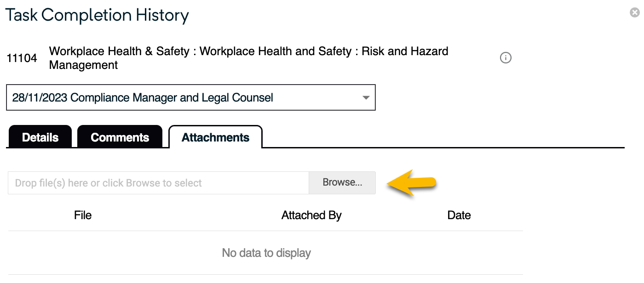Screen dimensions: 644x283
Task: Click the 'No data to display' message
Action: (266, 253)
